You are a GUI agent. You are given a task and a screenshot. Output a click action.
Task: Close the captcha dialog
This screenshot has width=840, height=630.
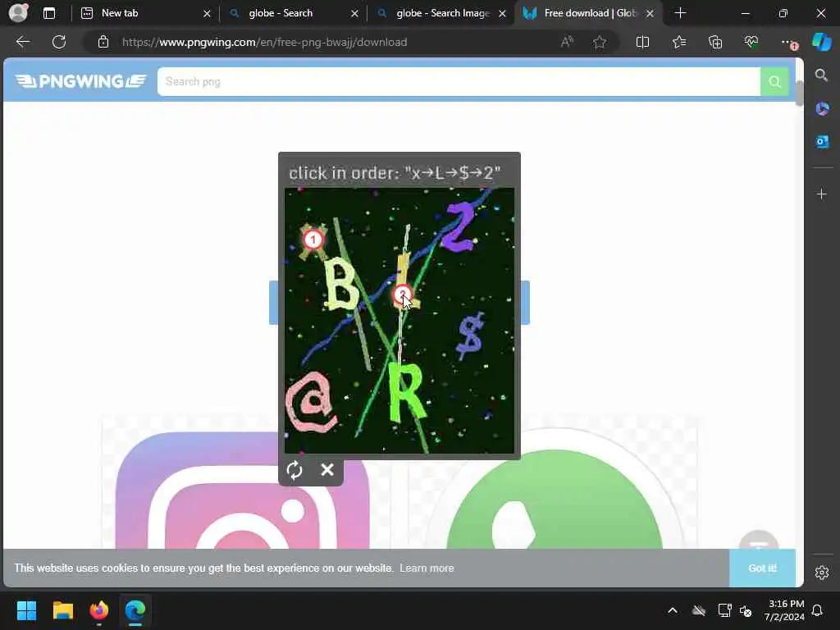click(x=326, y=470)
